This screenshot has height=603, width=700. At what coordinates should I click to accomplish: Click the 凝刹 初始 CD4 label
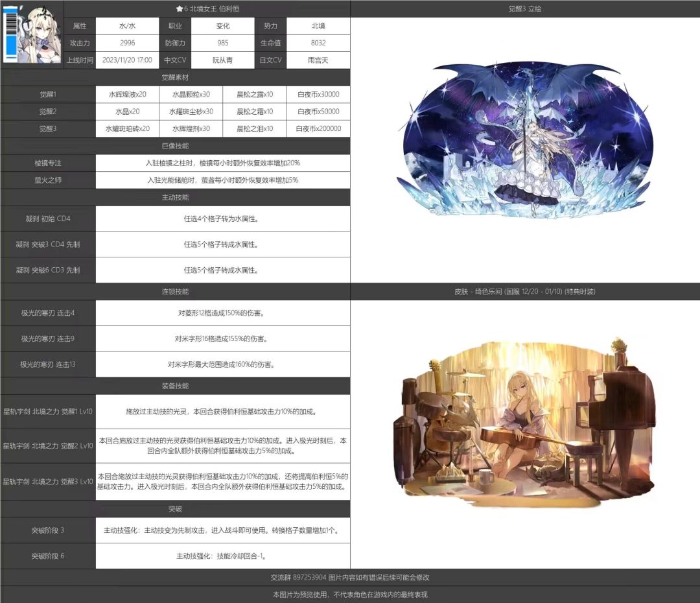[x=48, y=219]
